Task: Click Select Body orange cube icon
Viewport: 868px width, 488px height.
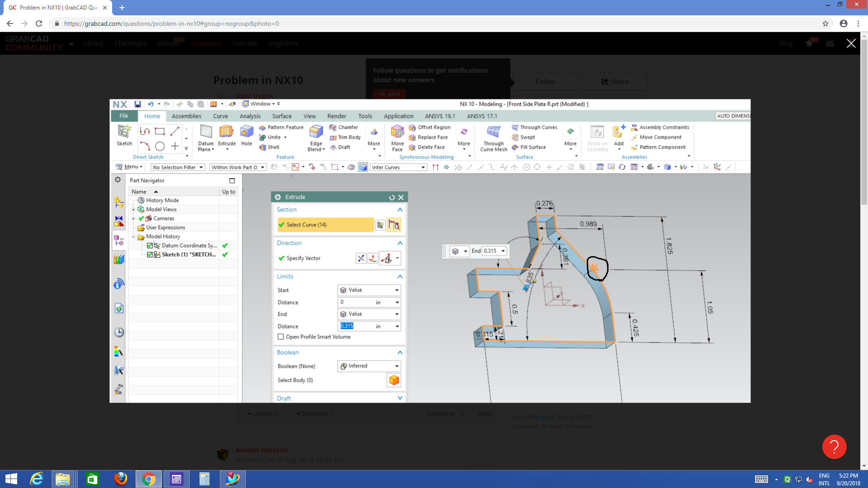Action: click(x=394, y=380)
